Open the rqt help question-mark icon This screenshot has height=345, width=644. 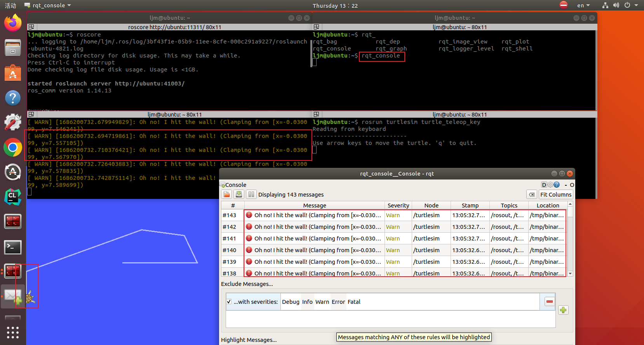[557, 185]
